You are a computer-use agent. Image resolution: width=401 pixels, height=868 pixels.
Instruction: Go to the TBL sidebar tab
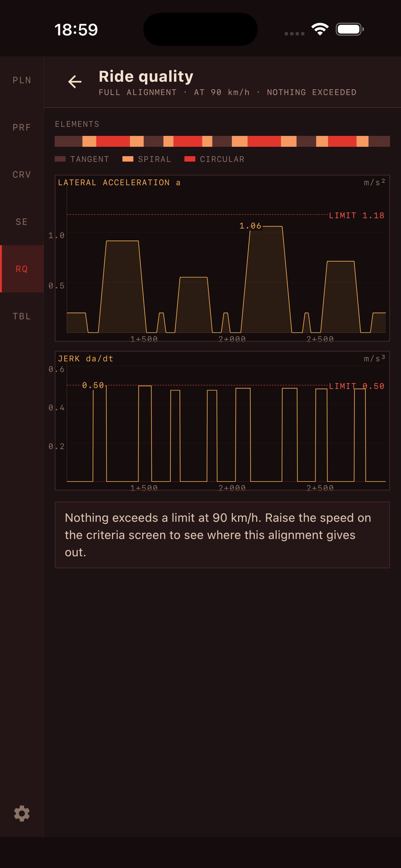pyautogui.click(x=22, y=316)
